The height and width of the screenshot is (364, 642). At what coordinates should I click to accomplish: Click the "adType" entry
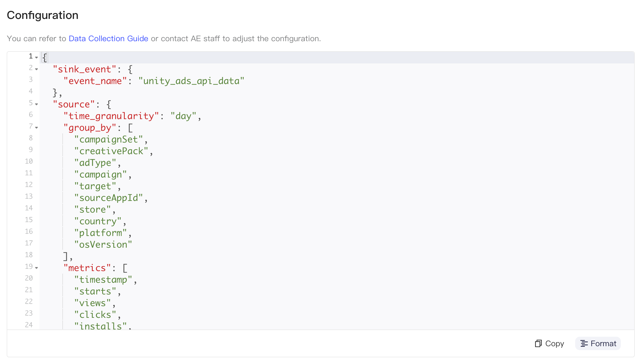95,163
